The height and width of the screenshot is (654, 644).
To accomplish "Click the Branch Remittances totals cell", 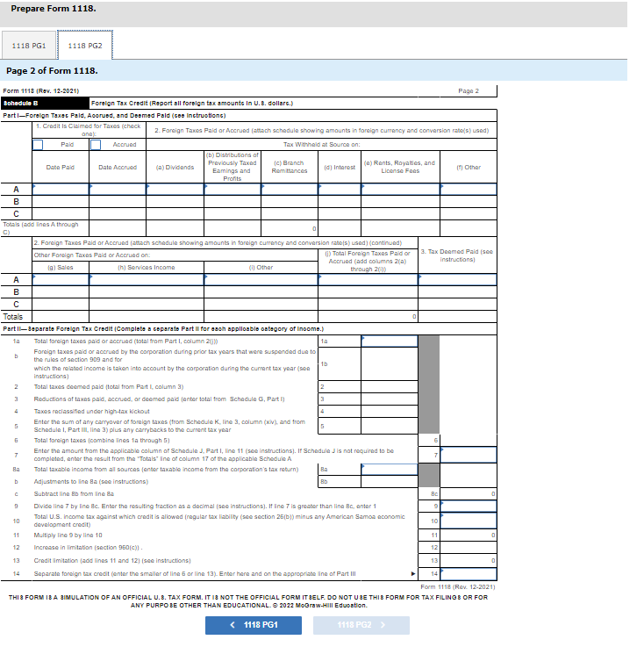I will pos(290,228).
